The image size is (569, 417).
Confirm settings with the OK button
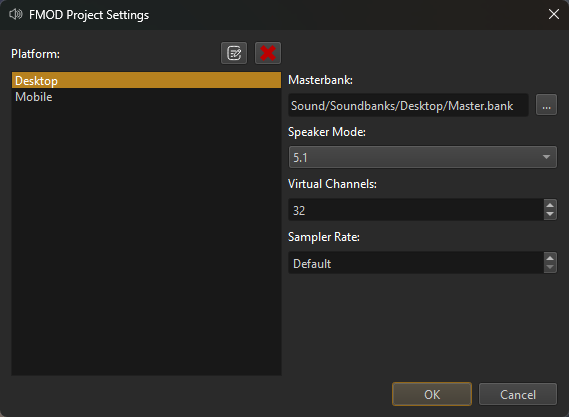click(x=432, y=394)
